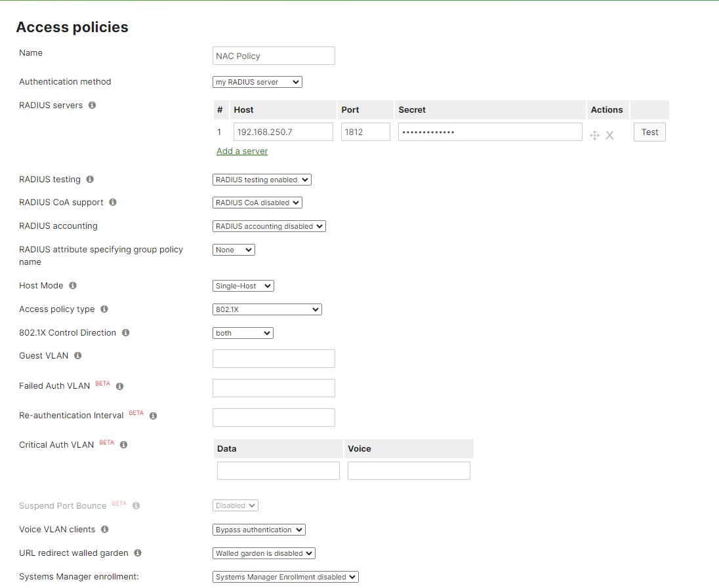Click the move handle on the RADIUS server row
The image size is (719, 588).
[594, 135]
